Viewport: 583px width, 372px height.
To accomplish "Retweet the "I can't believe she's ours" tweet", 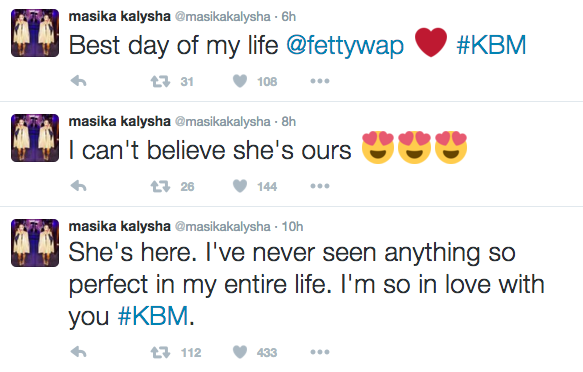I will (x=160, y=186).
